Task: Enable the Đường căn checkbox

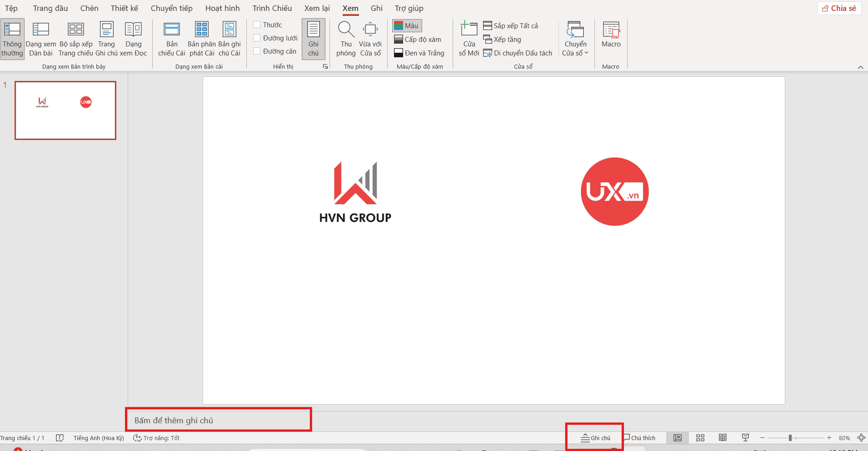Action: click(257, 51)
